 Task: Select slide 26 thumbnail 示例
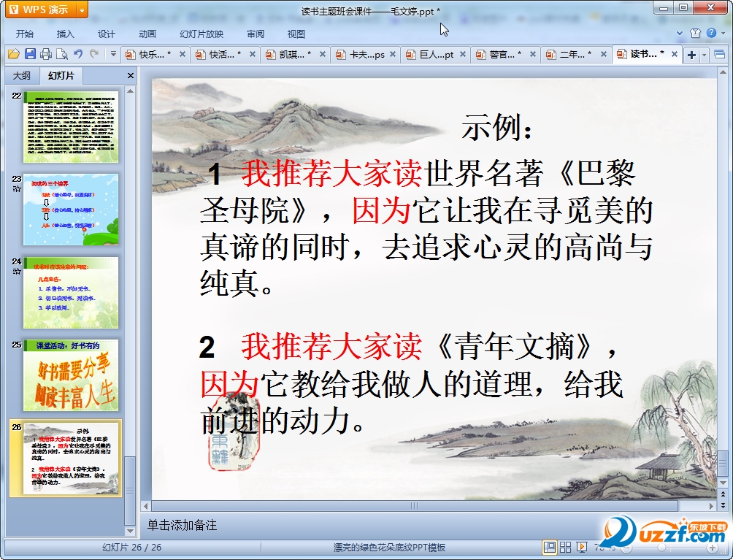71,458
